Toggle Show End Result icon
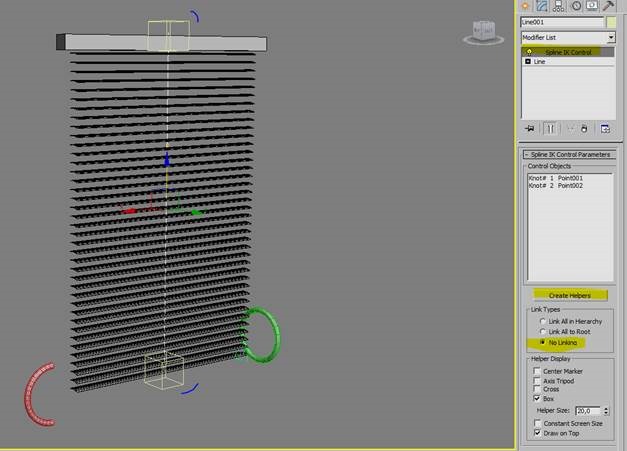This screenshot has width=627, height=451. [551, 128]
